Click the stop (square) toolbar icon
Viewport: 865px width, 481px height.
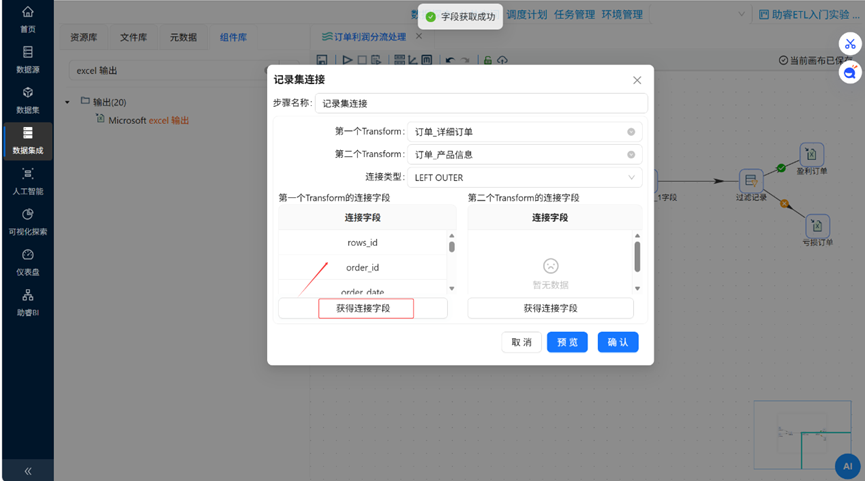pyautogui.click(x=362, y=60)
